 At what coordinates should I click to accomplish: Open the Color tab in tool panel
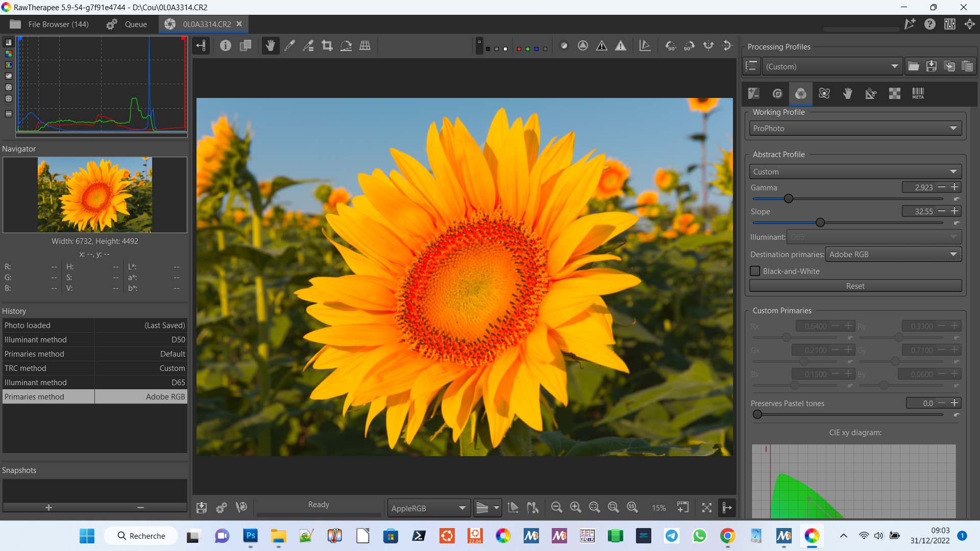click(x=800, y=93)
